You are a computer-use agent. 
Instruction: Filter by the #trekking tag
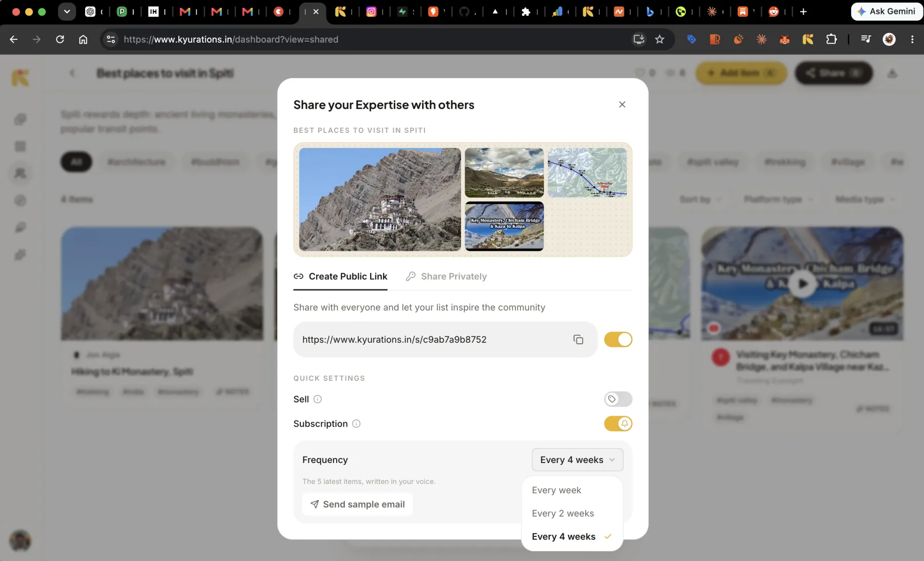pyautogui.click(x=785, y=162)
